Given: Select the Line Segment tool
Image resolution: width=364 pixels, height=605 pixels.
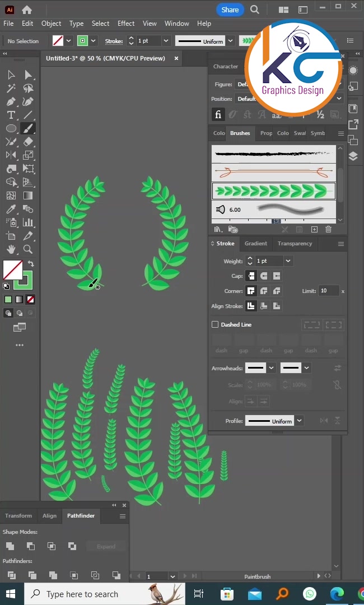Looking at the screenshot, I should pos(28,115).
